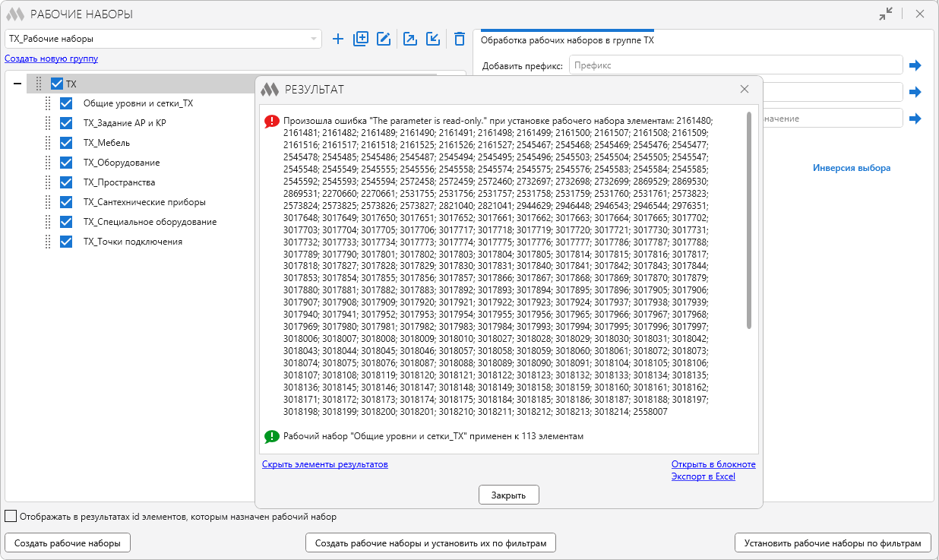Apply prefix using the blue arrow icon
Viewport: 939px width, 560px height.
915,65
